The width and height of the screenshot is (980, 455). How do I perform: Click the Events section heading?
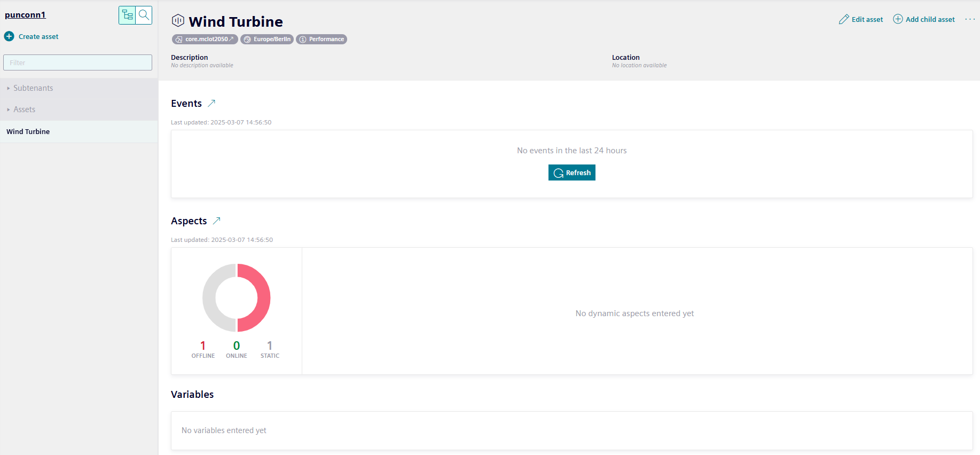point(186,103)
